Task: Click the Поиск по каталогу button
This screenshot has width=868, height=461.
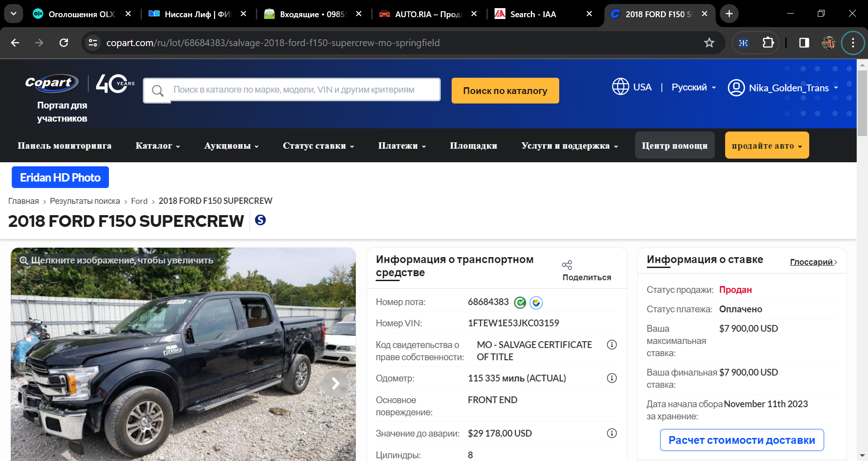Action: 505,90
